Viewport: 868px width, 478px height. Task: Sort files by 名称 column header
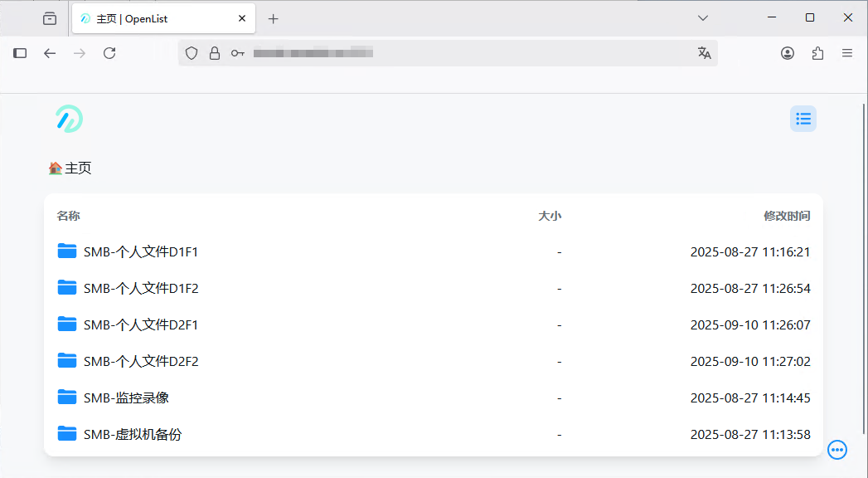pos(68,216)
